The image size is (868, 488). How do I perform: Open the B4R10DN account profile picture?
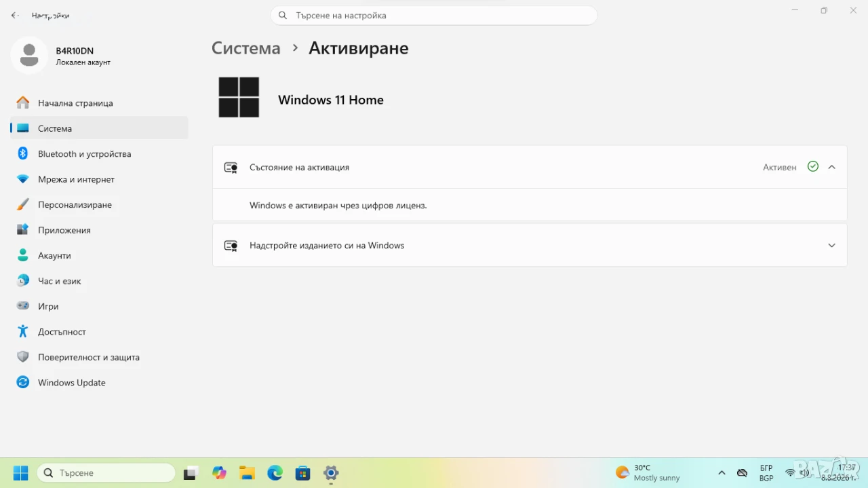pyautogui.click(x=29, y=56)
